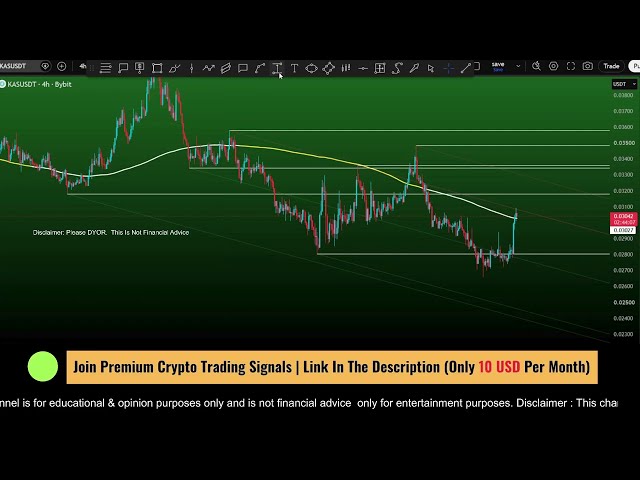
Task: Click the KASUSDT · 4h · Bybit legend title
Action: (x=40, y=84)
